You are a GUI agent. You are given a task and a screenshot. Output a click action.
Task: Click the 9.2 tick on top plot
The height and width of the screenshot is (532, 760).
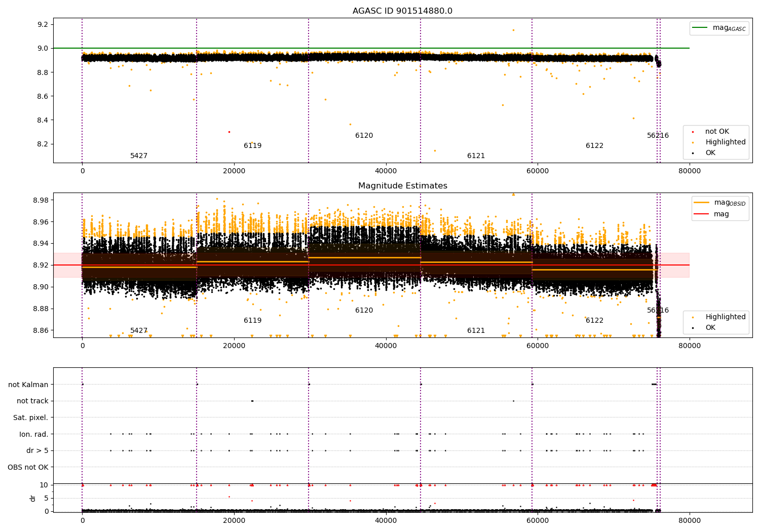(x=43, y=25)
